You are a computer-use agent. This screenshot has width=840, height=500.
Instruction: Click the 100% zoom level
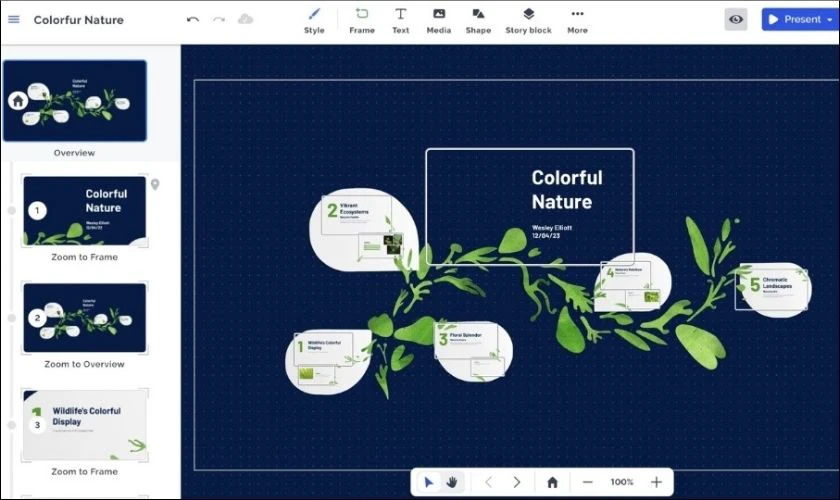point(621,482)
